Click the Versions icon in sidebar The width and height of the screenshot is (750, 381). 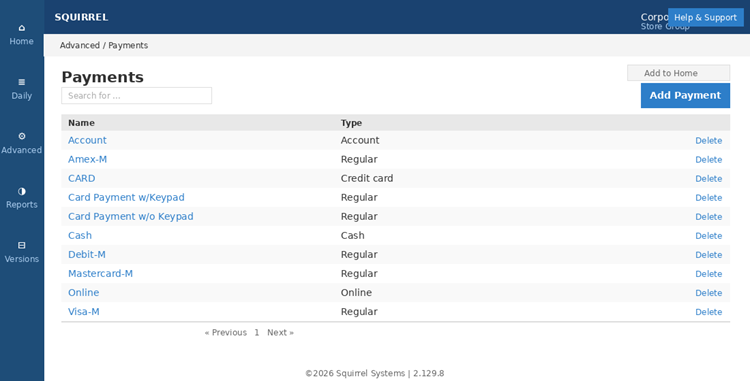pos(22,245)
